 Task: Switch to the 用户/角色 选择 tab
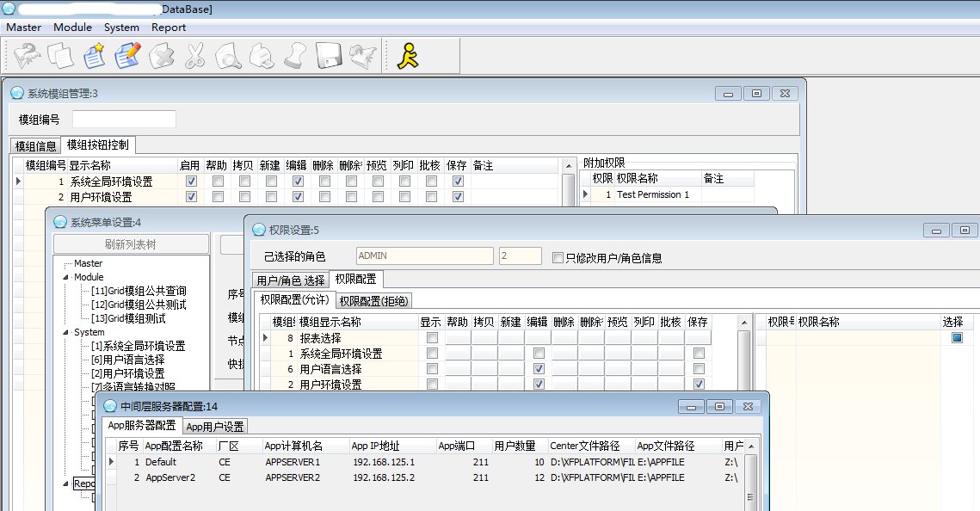(291, 280)
